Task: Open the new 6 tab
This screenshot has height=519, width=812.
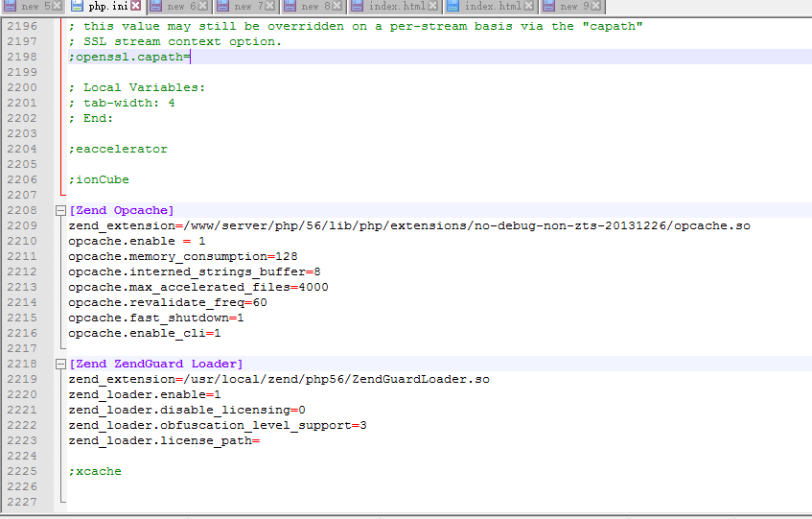Action: [178, 6]
